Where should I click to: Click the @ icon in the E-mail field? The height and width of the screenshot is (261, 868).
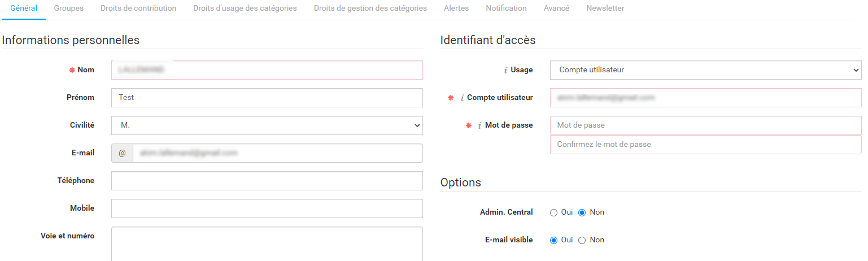click(122, 153)
